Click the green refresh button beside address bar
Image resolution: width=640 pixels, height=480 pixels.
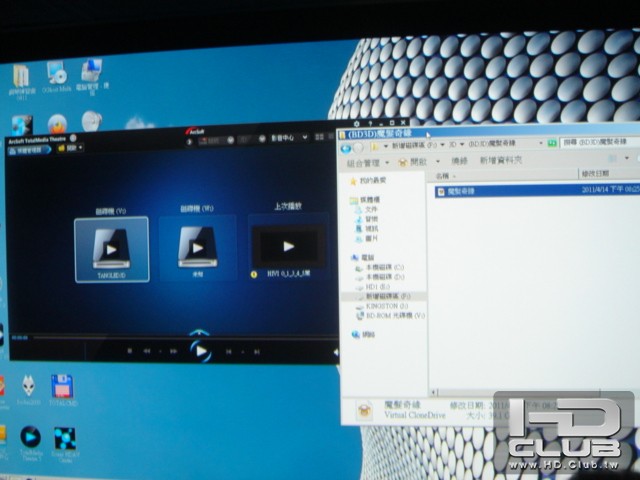point(552,143)
